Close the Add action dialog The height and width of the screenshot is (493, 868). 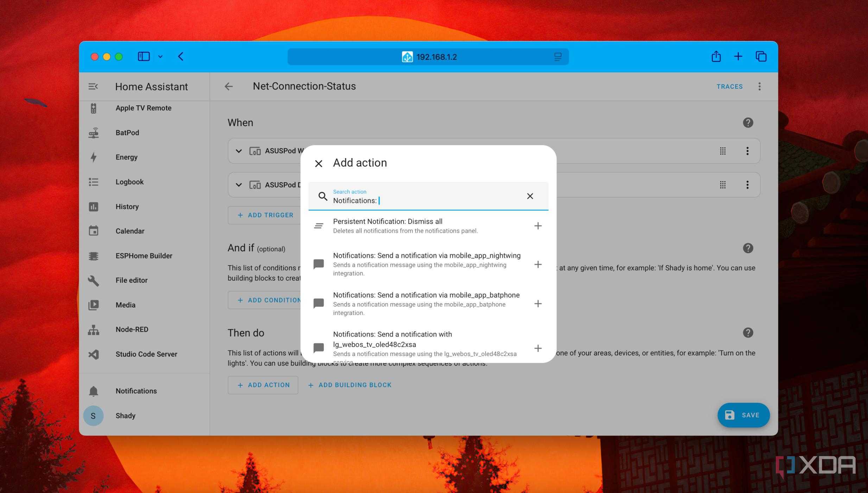coord(318,163)
